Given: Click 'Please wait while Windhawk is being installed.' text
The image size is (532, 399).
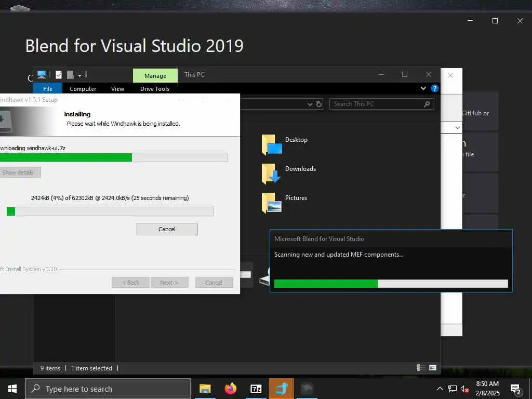Looking at the screenshot, I should 124,124.
